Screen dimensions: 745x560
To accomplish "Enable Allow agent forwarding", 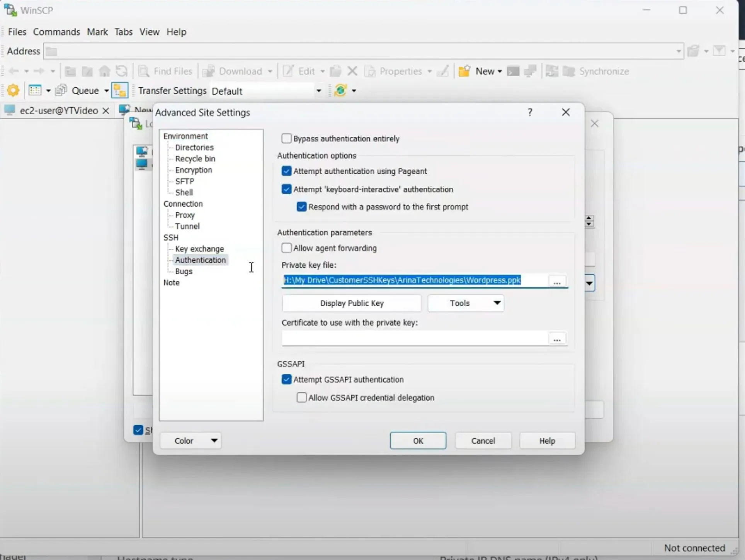I will click(287, 248).
